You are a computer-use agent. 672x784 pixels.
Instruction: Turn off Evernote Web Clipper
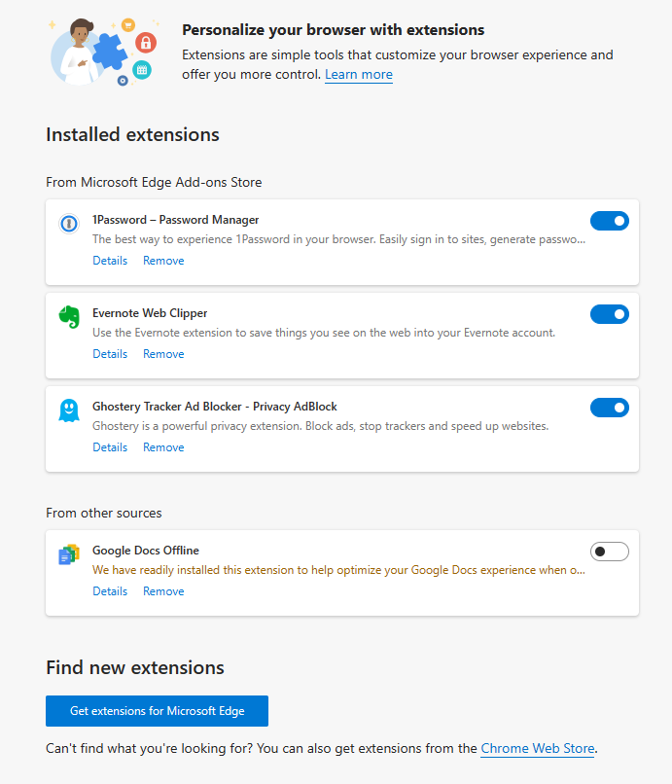(609, 314)
